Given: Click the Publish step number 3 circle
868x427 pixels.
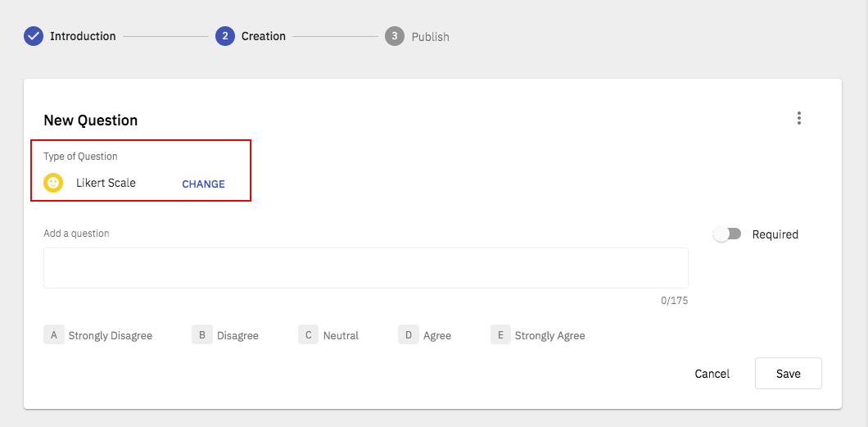Looking at the screenshot, I should coord(395,36).
